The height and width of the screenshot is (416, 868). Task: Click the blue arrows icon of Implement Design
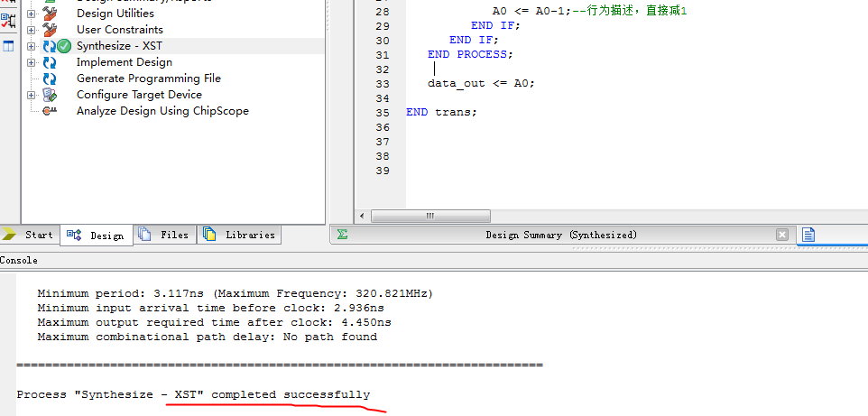50,62
